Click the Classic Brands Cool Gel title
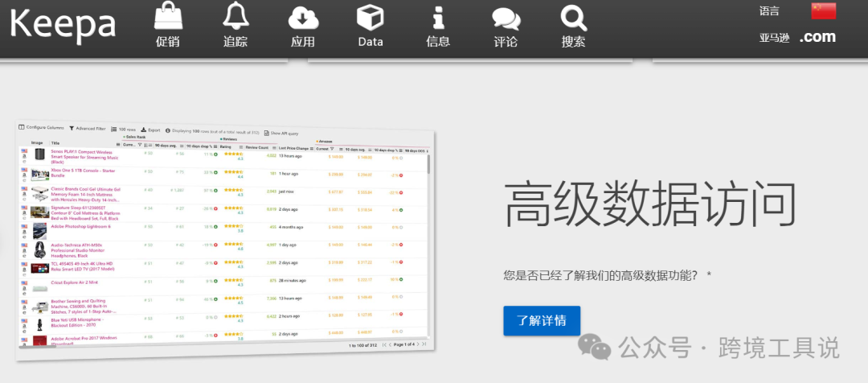This screenshot has width=868, height=383. pos(86,194)
